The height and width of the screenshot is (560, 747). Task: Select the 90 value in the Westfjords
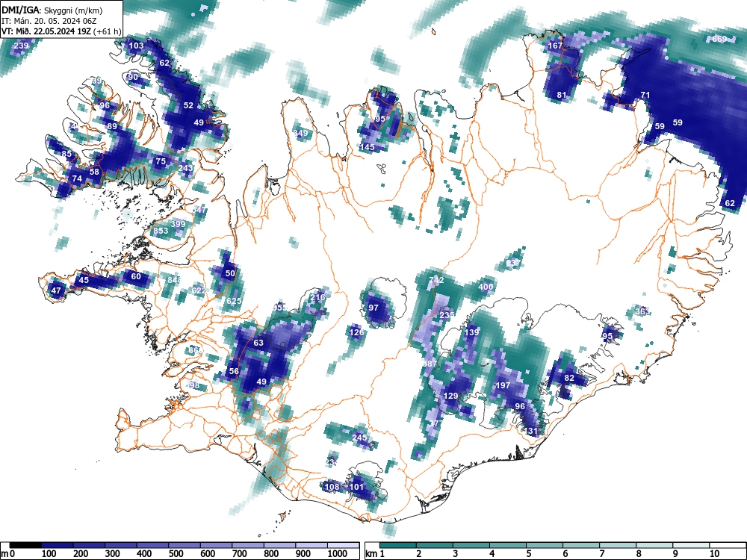pos(133,77)
